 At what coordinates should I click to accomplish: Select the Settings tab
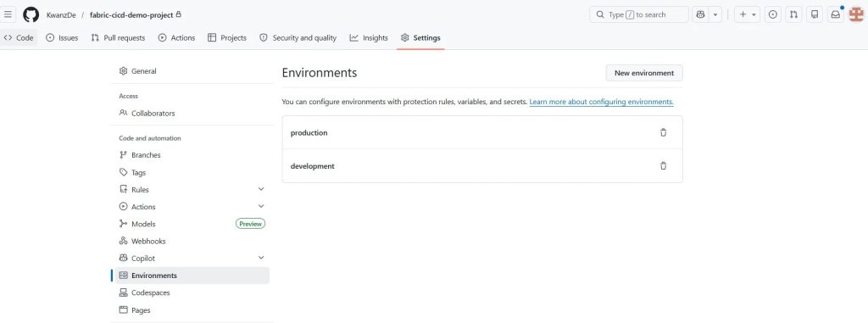[x=420, y=37]
